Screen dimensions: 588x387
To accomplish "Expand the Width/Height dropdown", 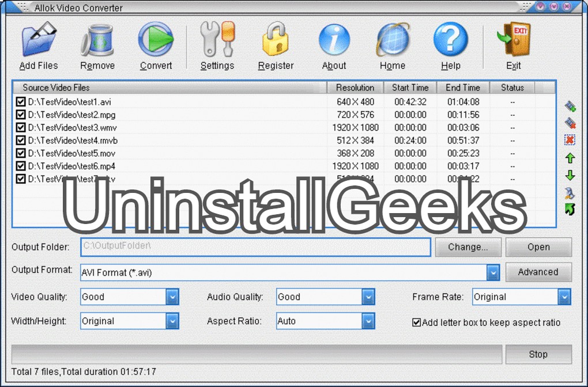I will pos(172,321).
